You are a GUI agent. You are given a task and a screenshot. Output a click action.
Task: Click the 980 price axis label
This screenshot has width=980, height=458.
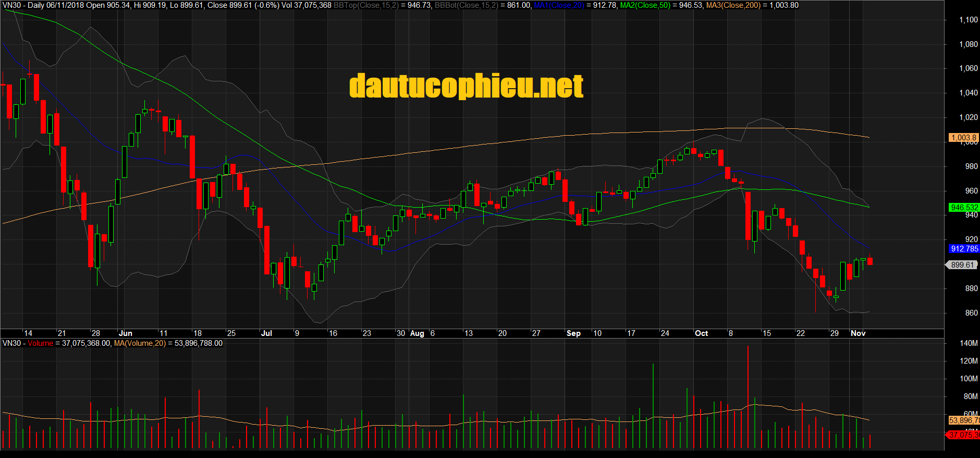[972, 166]
